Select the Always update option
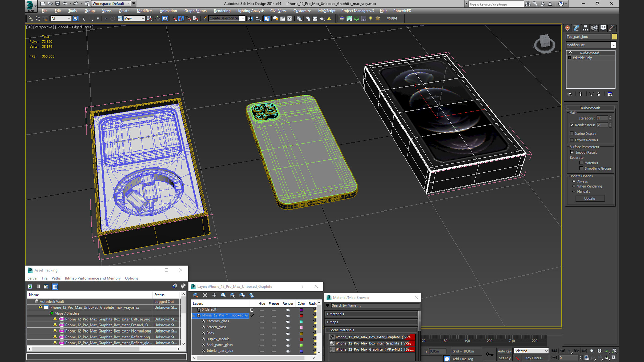Image resolution: width=644 pixels, height=362 pixels. tap(574, 181)
